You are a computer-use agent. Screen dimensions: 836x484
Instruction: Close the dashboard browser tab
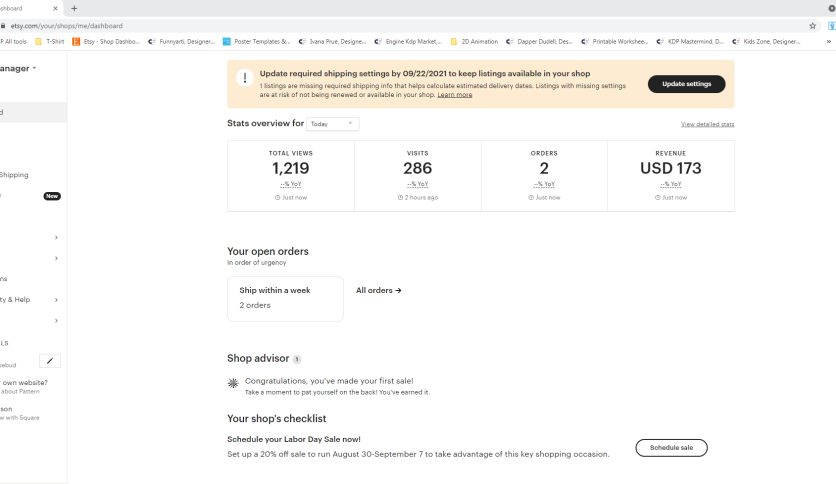point(55,9)
